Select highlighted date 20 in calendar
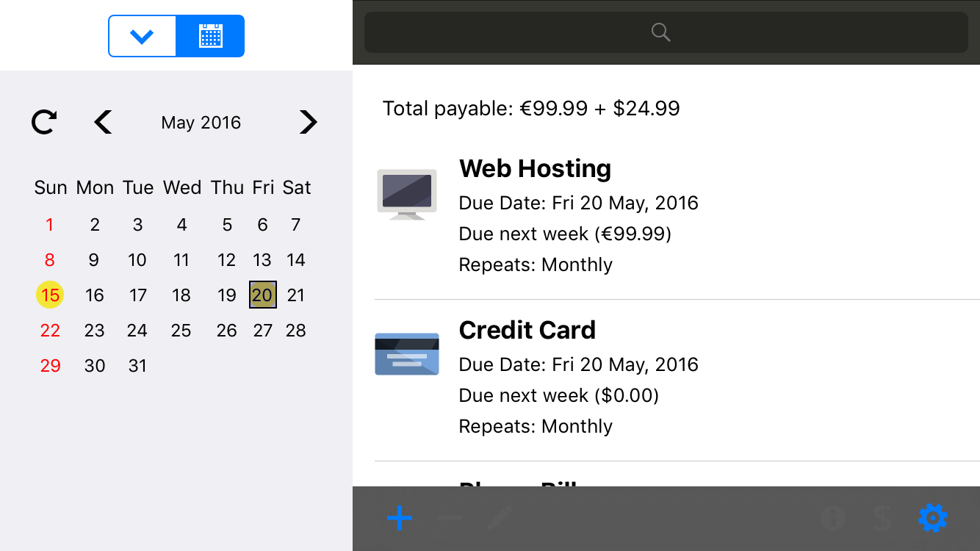Screen dimensions: 980x551 point(262,295)
